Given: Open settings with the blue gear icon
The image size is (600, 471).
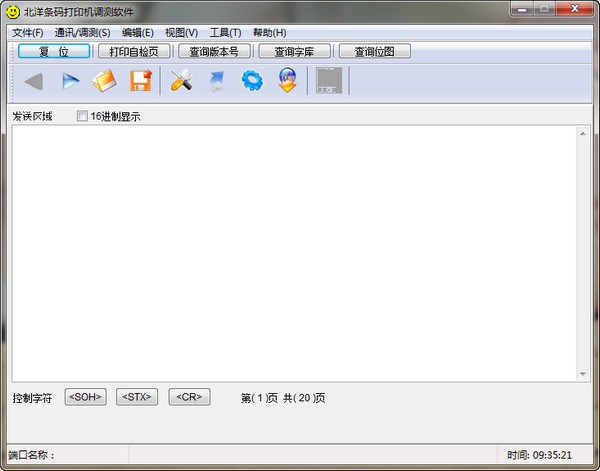Looking at the screenshot, I should click(x=252, y=80).
